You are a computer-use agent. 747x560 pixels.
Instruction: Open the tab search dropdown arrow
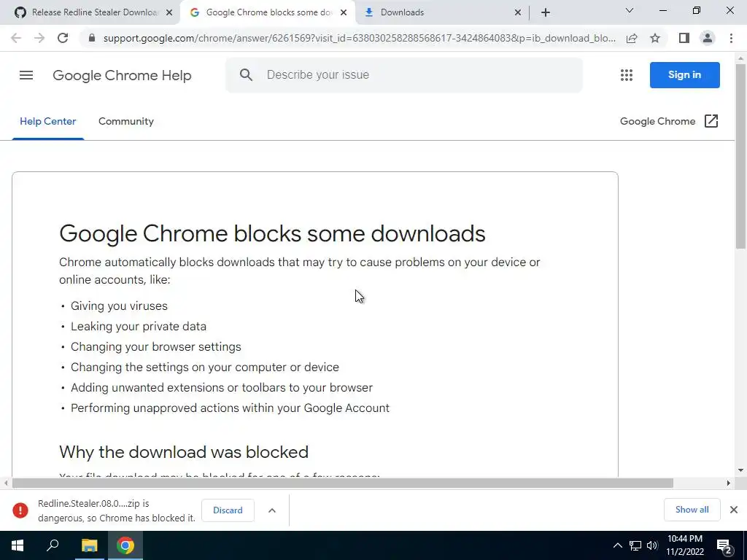tap(629, 10)
